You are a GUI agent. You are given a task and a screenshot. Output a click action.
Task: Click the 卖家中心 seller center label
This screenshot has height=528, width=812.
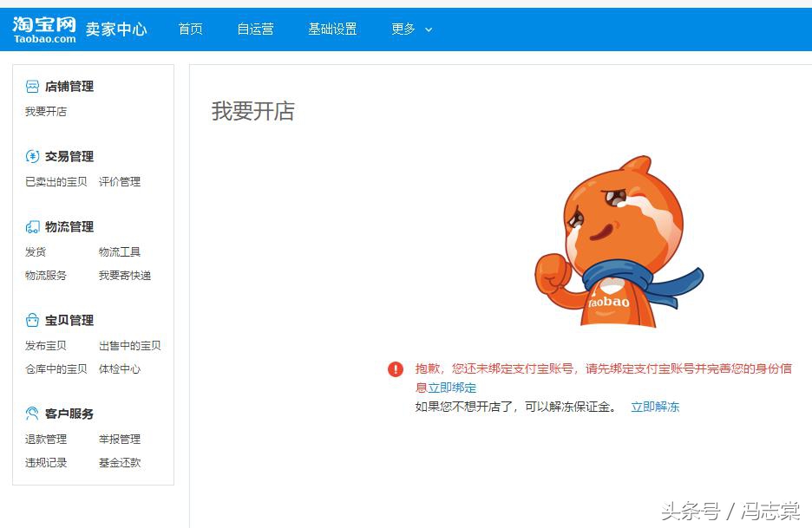point(115,29)
